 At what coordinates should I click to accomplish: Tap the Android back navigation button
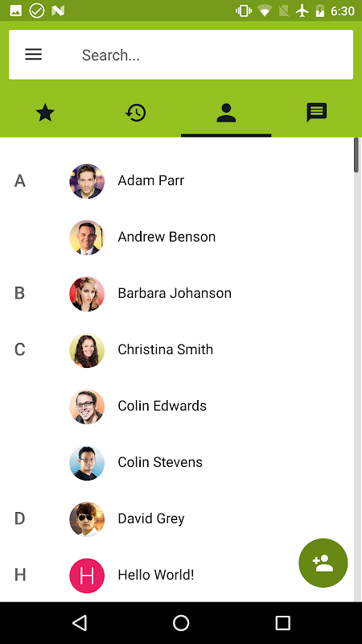(x=80, y=622)
